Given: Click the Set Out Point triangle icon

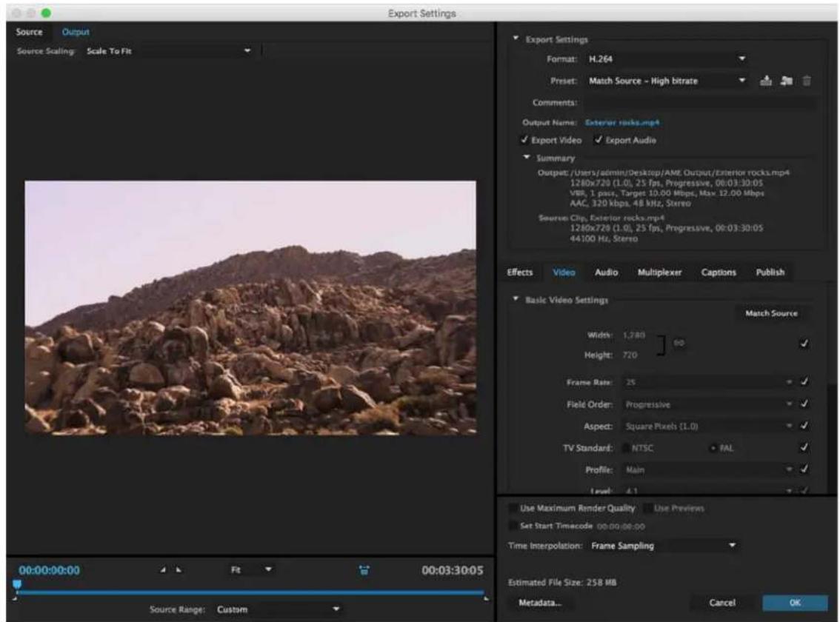Looking at the screenshot, I should click(x=179, y=569).
